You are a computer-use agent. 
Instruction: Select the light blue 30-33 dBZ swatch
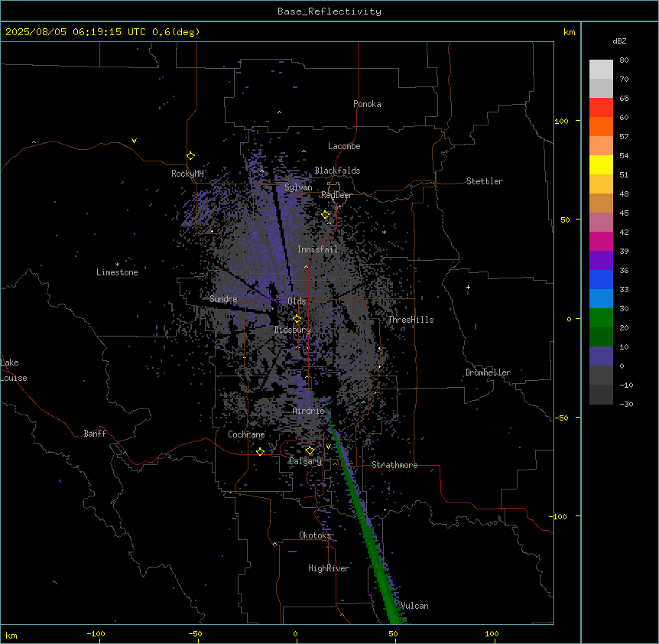click(601, 299)
